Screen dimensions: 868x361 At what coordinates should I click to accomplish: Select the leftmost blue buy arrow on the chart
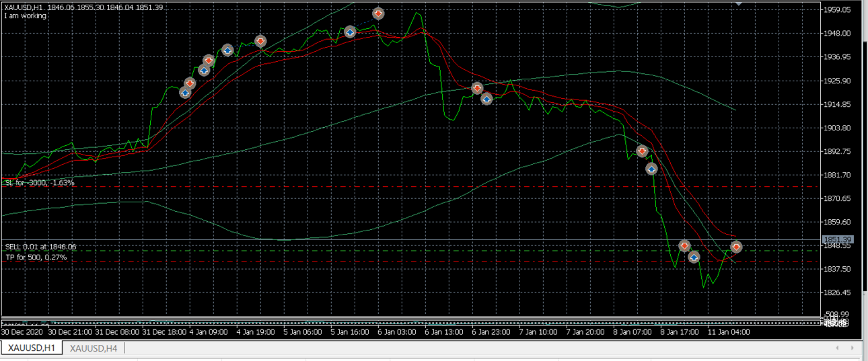[185, 93]
